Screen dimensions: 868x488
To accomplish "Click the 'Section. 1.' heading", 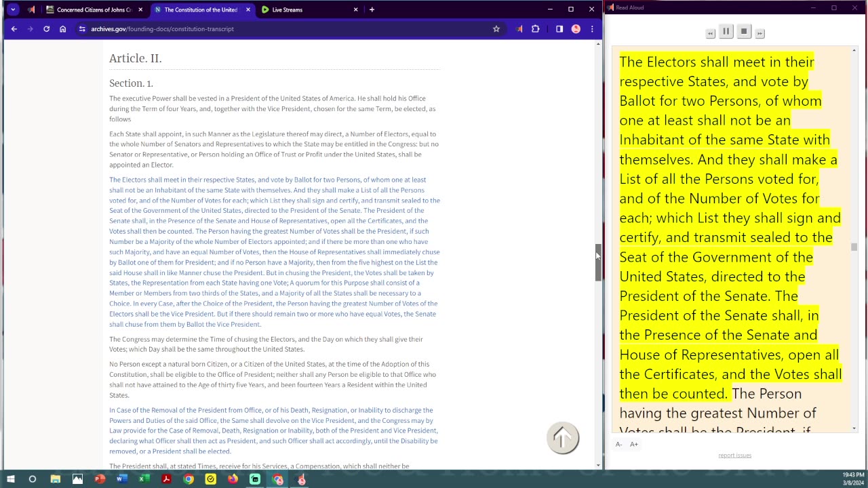I will (131, 83).
